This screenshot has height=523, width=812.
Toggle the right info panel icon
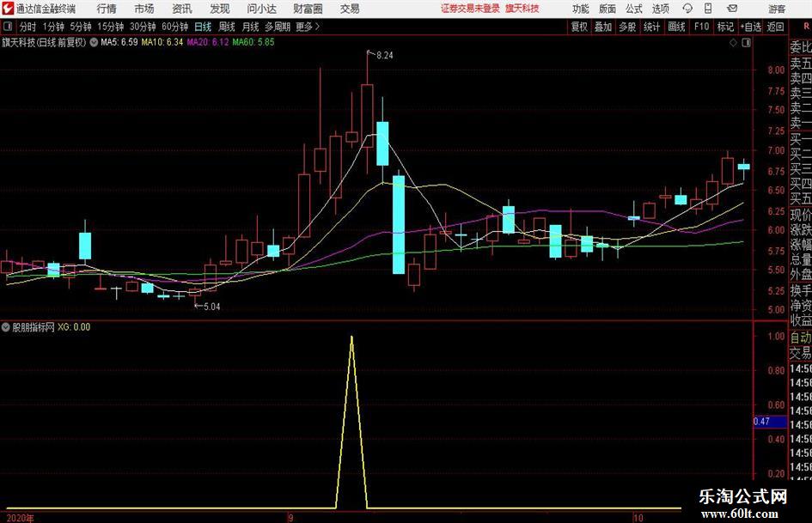(x=746, y=43)
